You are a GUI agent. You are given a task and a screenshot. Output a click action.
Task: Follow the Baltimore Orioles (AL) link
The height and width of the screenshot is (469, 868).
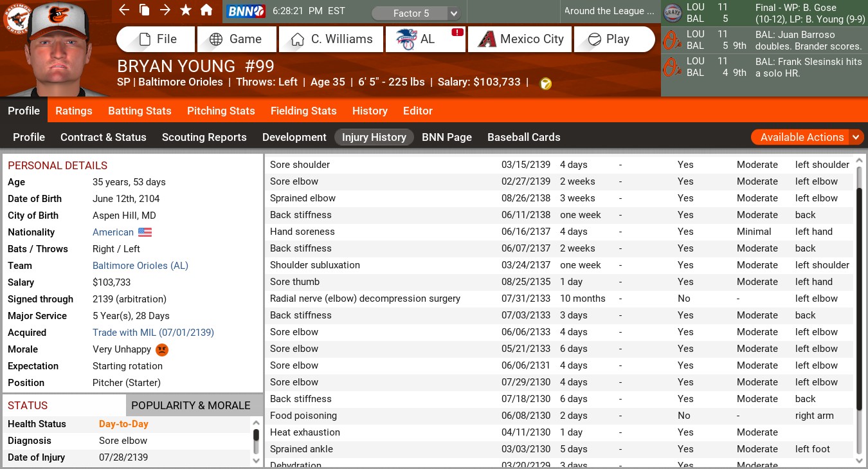tap(140, 266)
